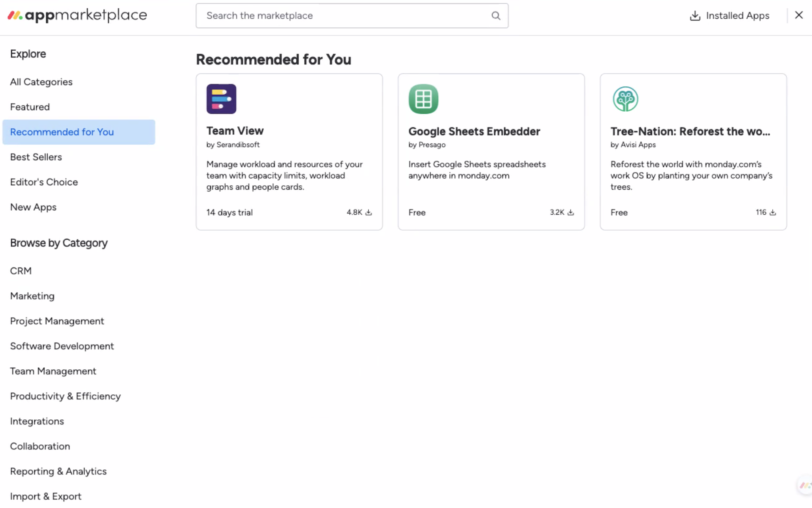812x508 pixels.
Task: Go to Editor's Choice apps
Action: (x=44, y=182)
